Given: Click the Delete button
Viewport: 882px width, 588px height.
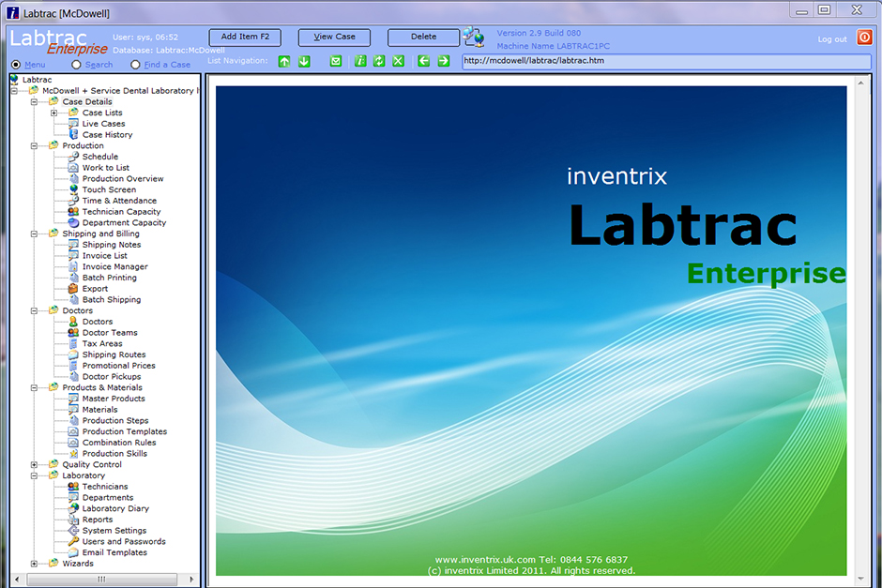Looking at the screenshot, I should coord(423,38).
